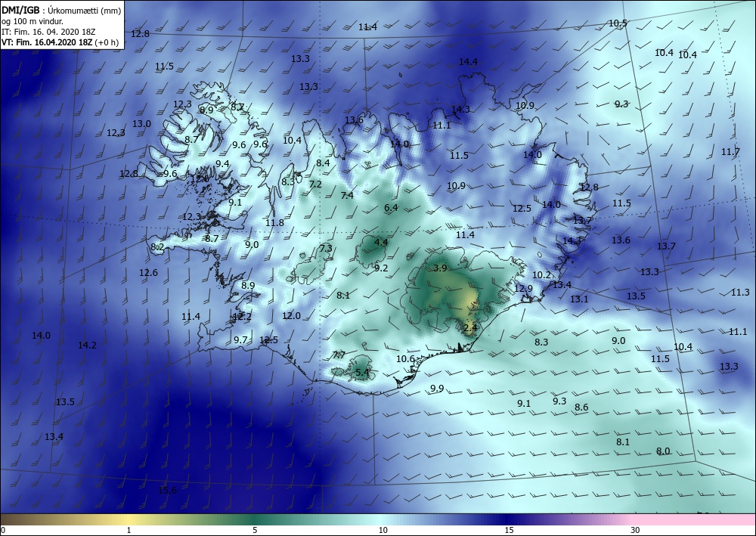Viewport: 756px width, 536px height.
Task: Select the map value "13.0"
Action: [142, 123]
